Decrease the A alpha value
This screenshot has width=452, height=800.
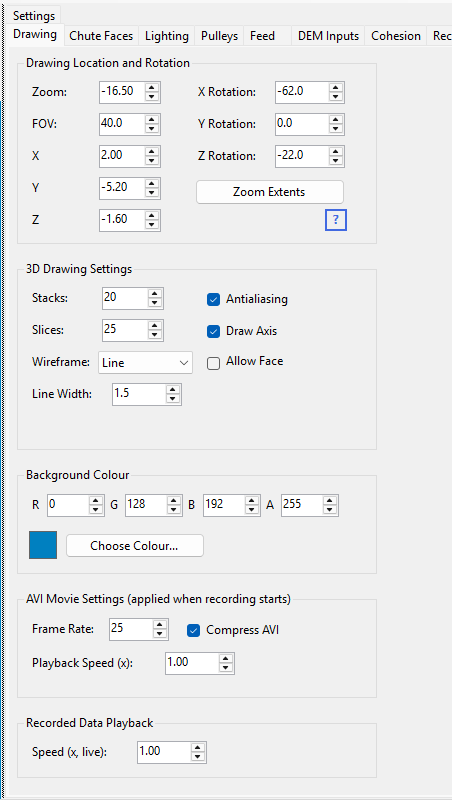[x=330, y=510]
